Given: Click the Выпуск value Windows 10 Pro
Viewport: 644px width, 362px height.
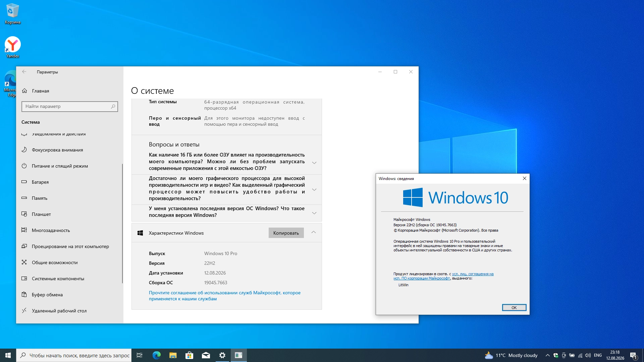Looking at the screenshot, I should point(221,253).
